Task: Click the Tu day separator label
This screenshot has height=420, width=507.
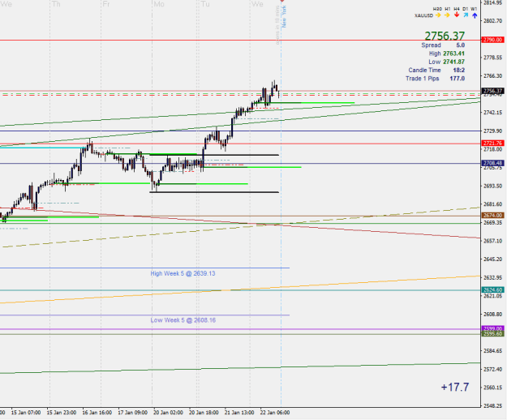Action: click(x=205, y=4)
